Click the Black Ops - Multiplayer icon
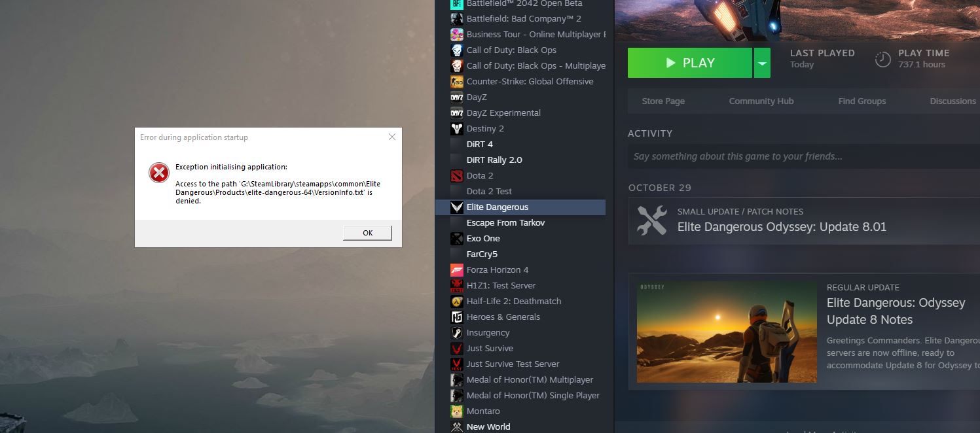 [457, 65]
